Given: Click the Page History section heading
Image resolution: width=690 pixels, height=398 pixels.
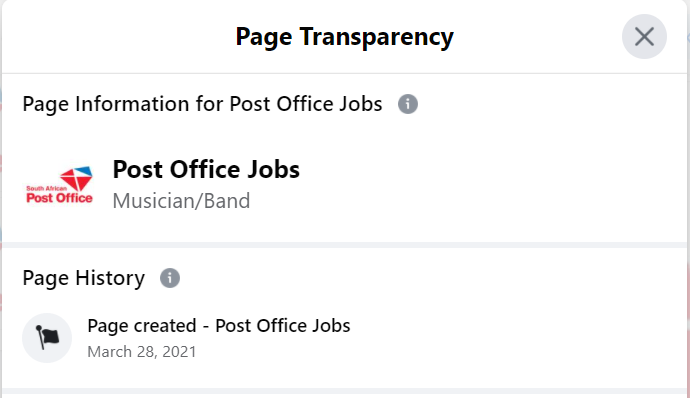Looking at the screenshot, I should point(84,278).
